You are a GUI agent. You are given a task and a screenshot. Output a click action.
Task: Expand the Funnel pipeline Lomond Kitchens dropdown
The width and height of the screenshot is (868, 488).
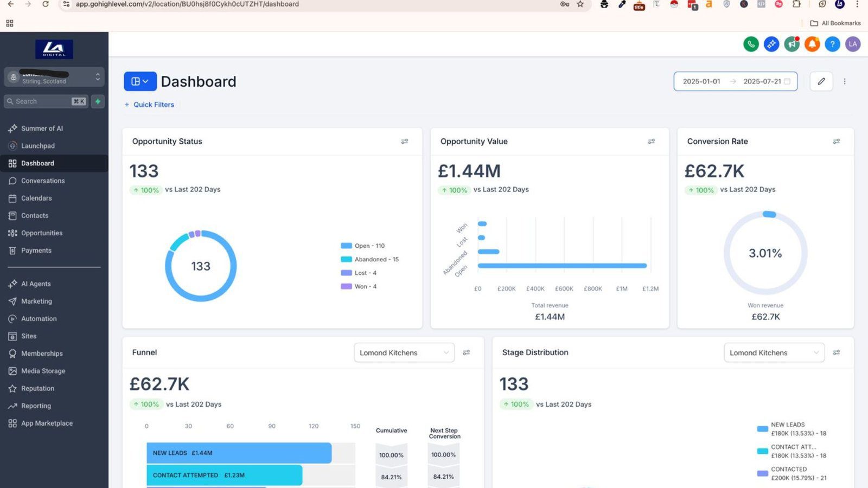404,352
